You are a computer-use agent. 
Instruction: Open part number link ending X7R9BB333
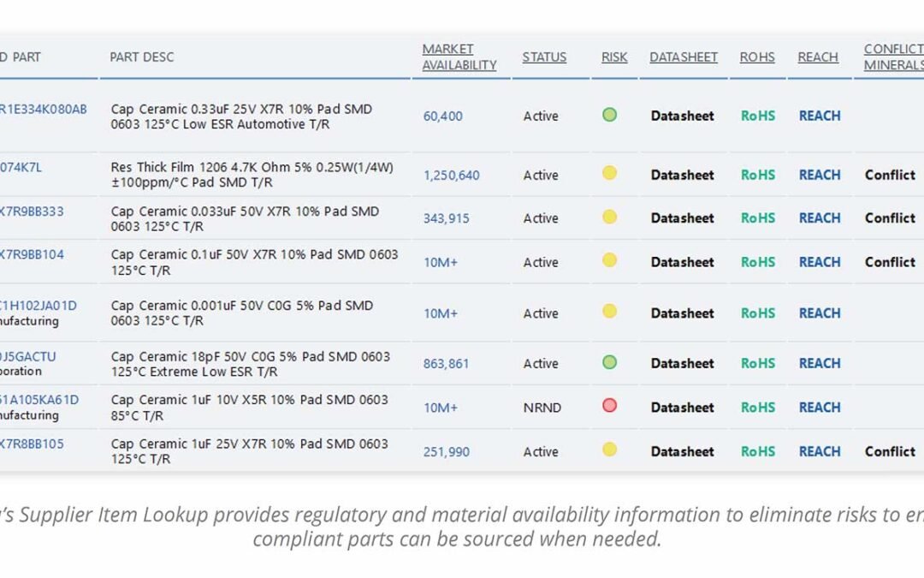point(32,212)
